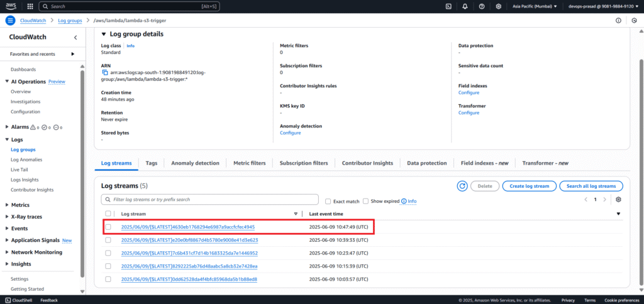Open the notifications bell
The width and height of the screenshot is (644, 304).
(x=465, y=6)
